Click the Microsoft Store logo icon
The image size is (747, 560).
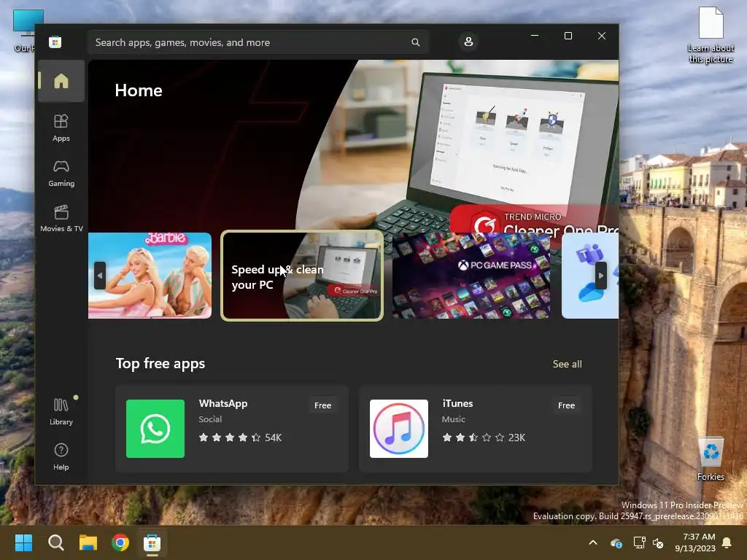(55, 42)
